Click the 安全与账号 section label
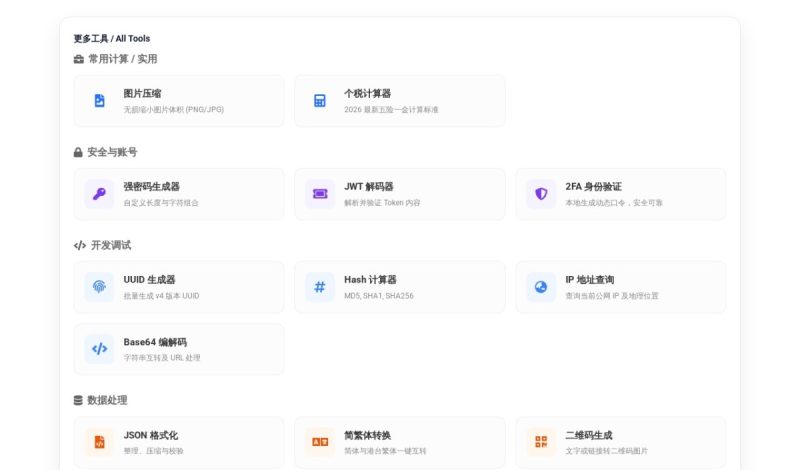800x470 pixels. pos(112,152)
